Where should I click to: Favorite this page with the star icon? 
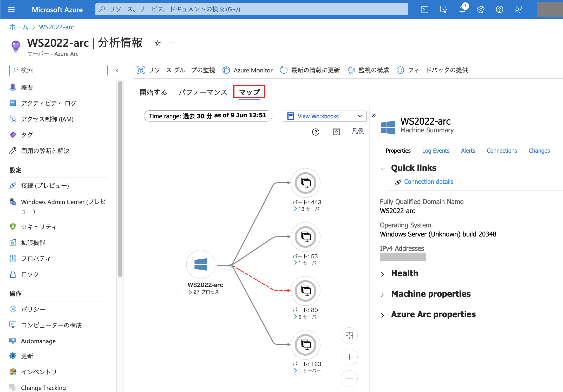pos(158,43)
